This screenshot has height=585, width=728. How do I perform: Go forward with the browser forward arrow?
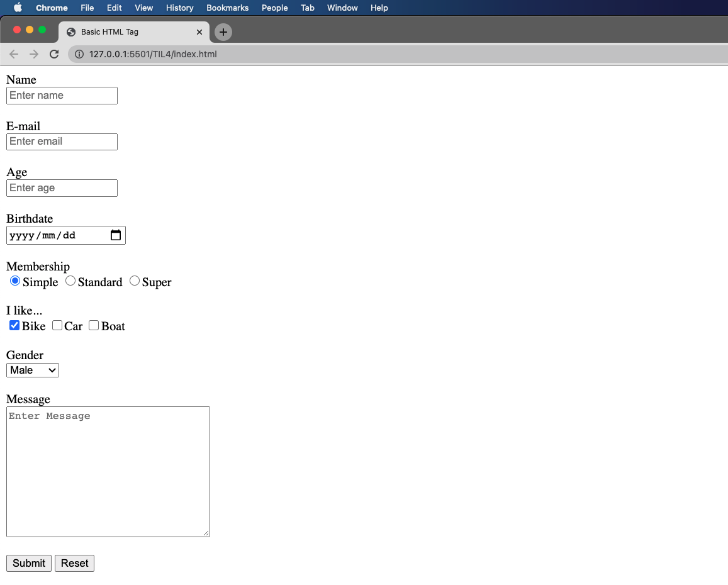coord(34,54)
